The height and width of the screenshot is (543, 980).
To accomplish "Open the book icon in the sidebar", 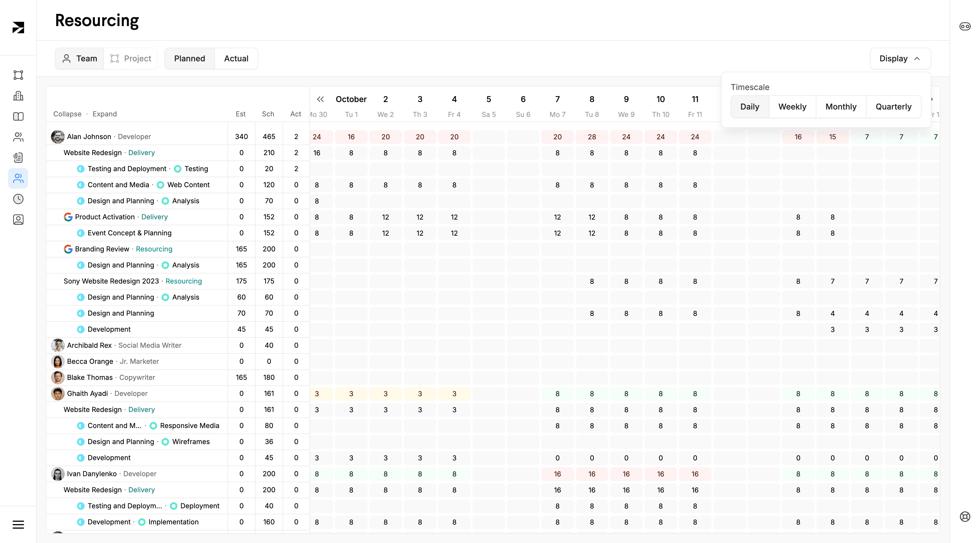I will click(x=18, y=116).
